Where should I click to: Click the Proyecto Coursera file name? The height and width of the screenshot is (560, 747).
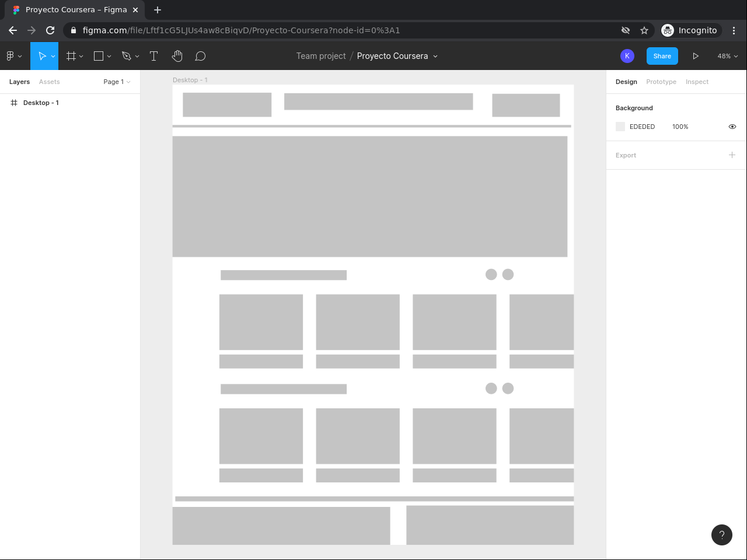[392, 56]
